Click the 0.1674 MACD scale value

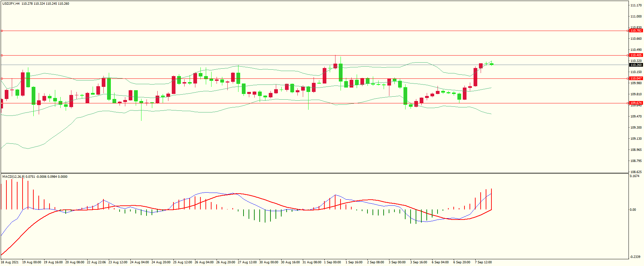(x=634, y=176)
